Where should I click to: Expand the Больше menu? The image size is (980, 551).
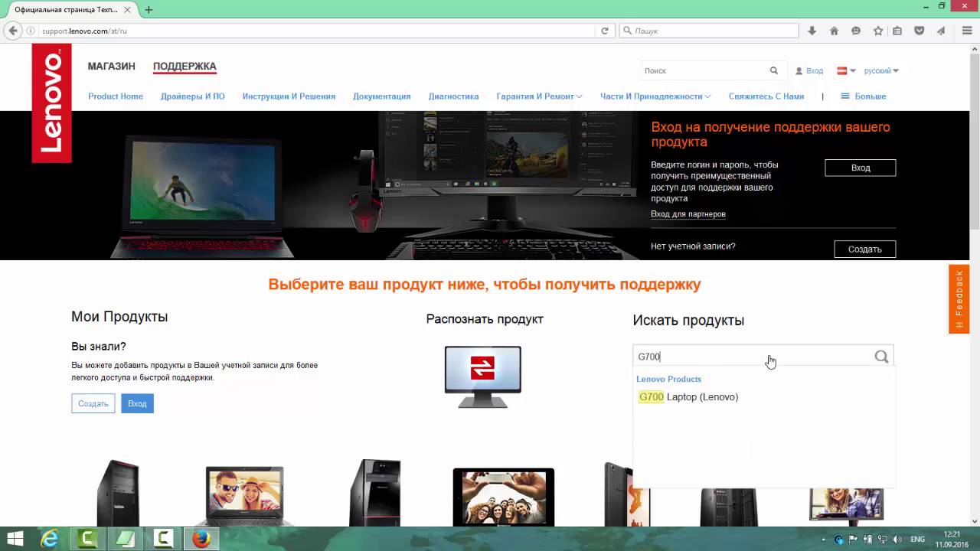863,96
